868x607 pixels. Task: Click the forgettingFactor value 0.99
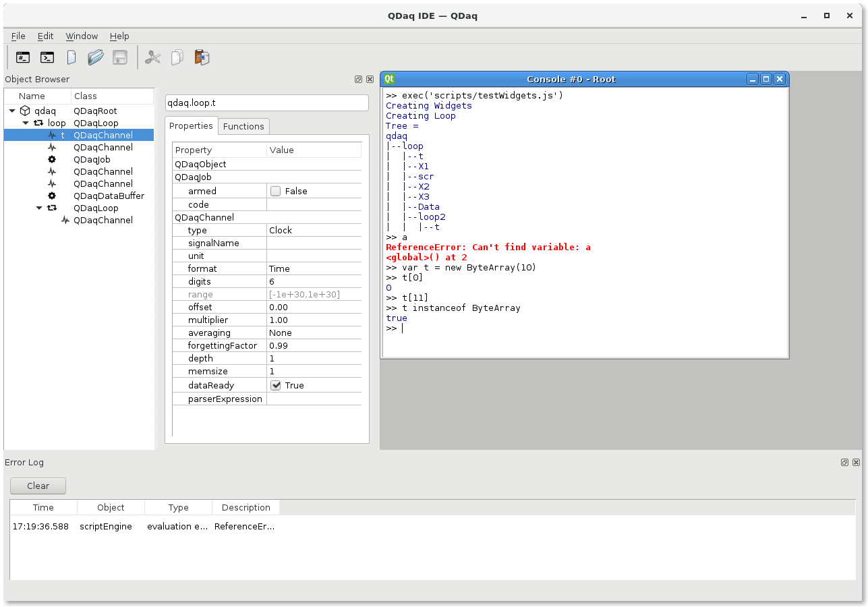tap(314, 345)
